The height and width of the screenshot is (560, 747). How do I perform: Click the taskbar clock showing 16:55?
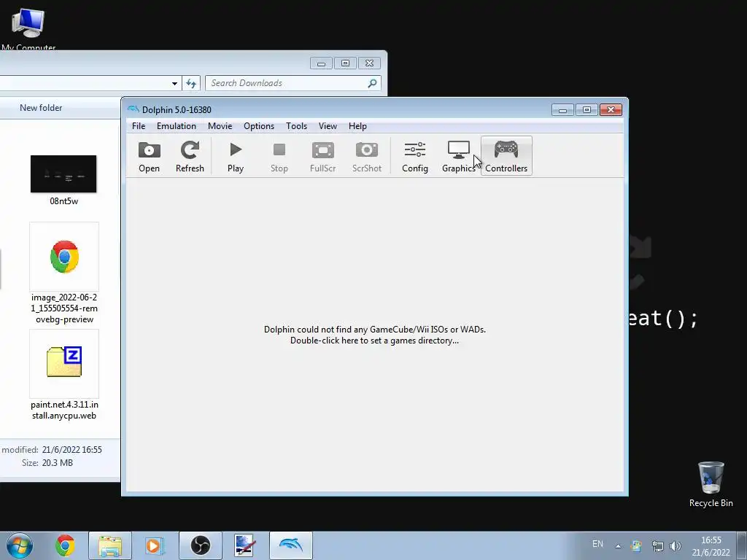(x=711, y=546)
